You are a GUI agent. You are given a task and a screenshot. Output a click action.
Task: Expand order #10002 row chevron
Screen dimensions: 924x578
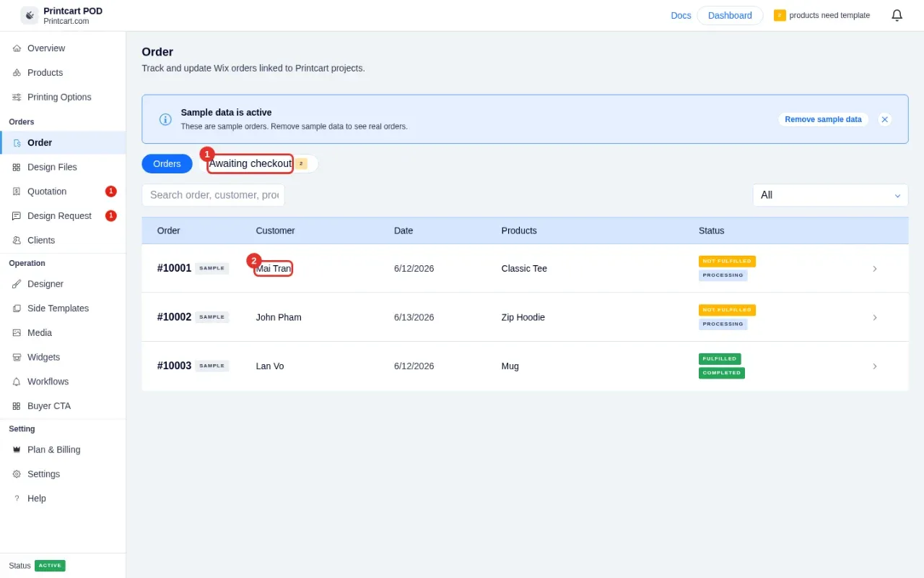pos(875,318)
